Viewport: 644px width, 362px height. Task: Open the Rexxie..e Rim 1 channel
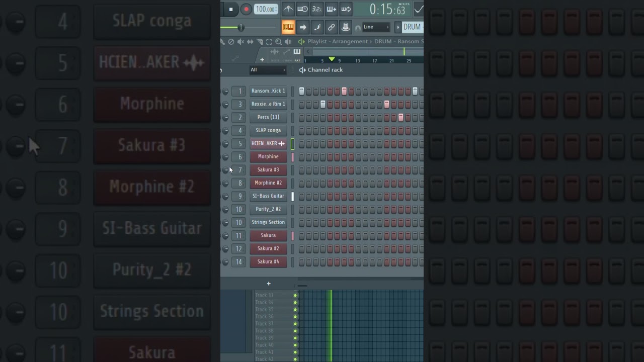click(268, 104)
